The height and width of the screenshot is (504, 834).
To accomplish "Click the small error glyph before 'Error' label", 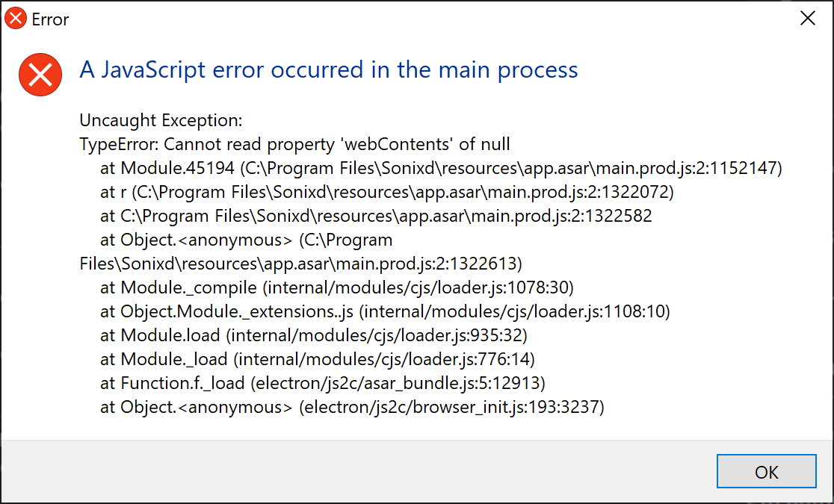I will tap(15, 18).
